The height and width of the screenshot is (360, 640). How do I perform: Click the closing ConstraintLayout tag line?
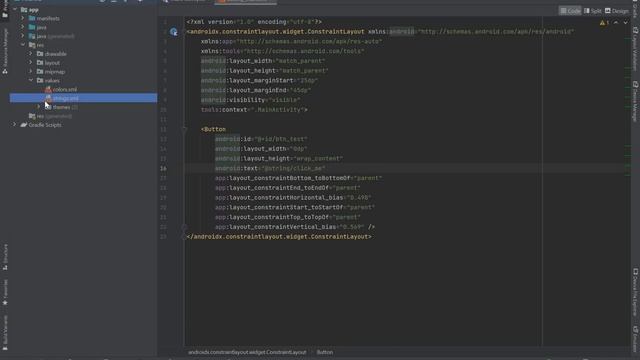tap(279, 237)
